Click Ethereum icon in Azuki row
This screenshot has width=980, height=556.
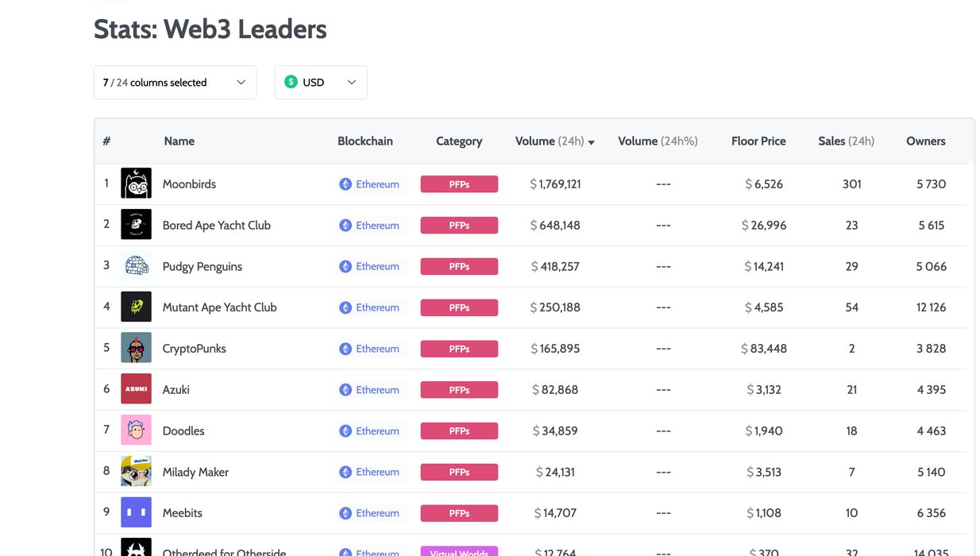point(345,390)
